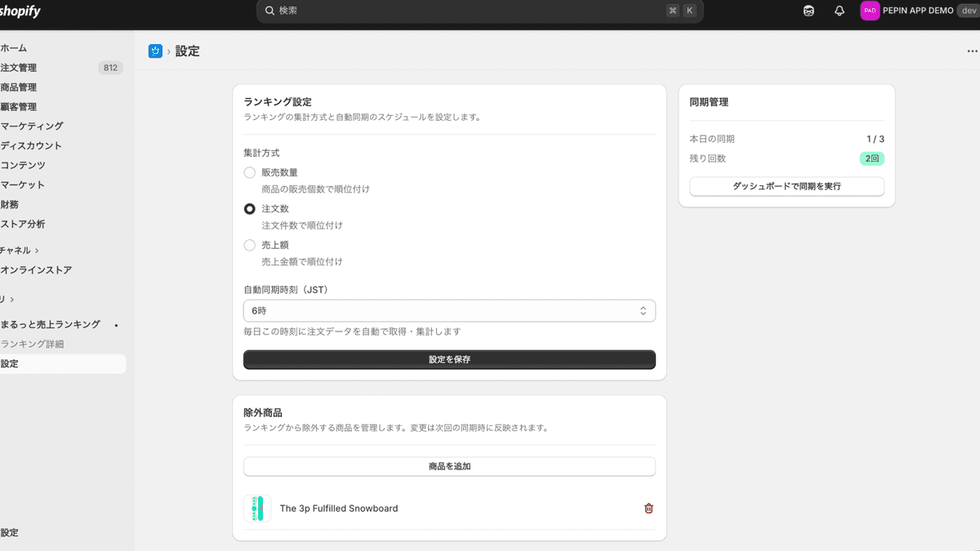Go to 注文管理 in the sidebar
980x551 pixels.
click(19, 68)
